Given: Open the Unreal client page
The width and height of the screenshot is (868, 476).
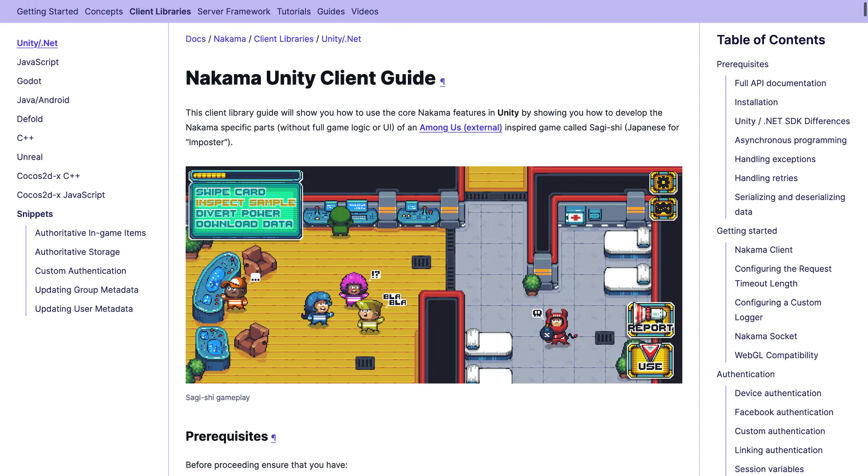Looking at the screenshot, I should pos(30,157).
